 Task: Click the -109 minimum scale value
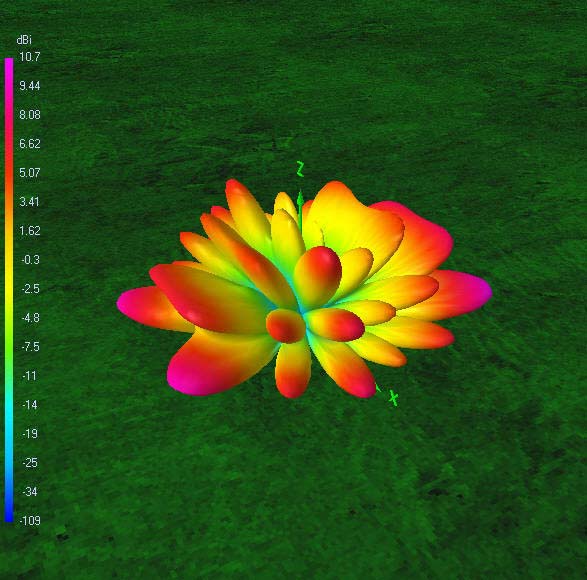point(30,520)
